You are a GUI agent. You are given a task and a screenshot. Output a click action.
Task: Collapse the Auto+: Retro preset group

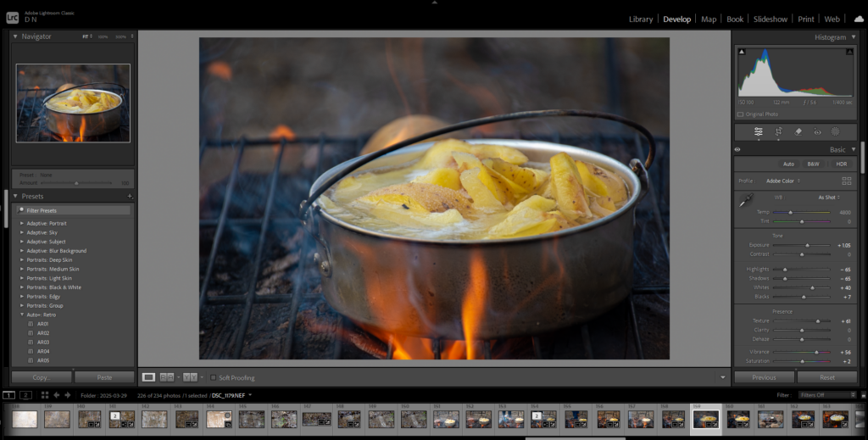tap(22, 315)
